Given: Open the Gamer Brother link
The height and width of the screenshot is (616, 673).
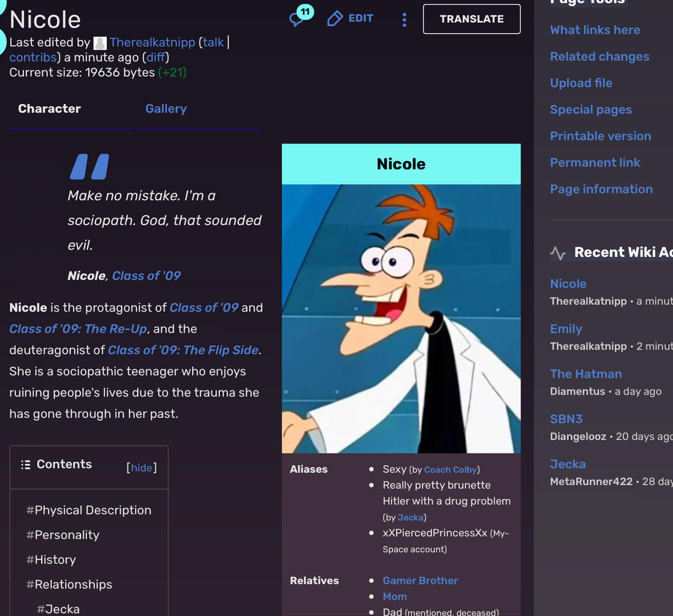Looking at the screenshot, I should (420, 581).
